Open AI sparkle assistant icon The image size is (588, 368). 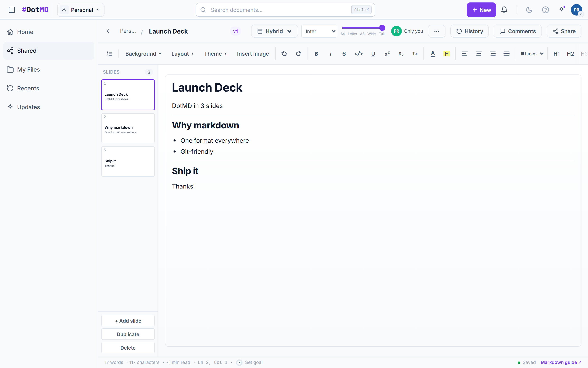tap(561, 9)
